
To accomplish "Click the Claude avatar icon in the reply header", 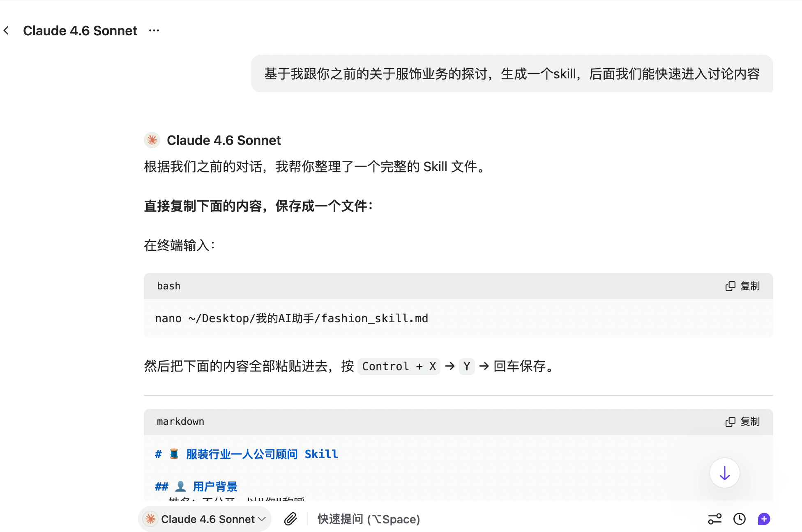I will point(152,140).
